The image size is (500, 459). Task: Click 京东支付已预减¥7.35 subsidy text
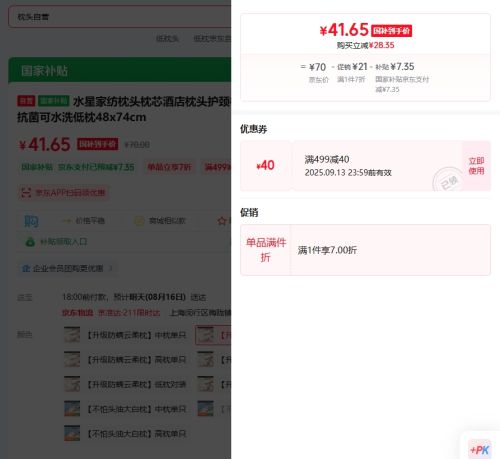click(96, 167)
